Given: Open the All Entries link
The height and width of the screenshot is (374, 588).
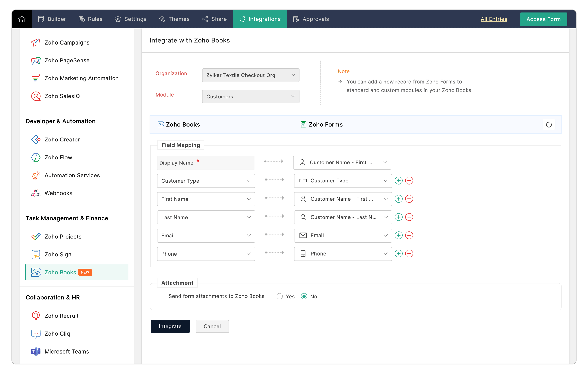Looking at the screenshot, I should click(x=493, y=19).
